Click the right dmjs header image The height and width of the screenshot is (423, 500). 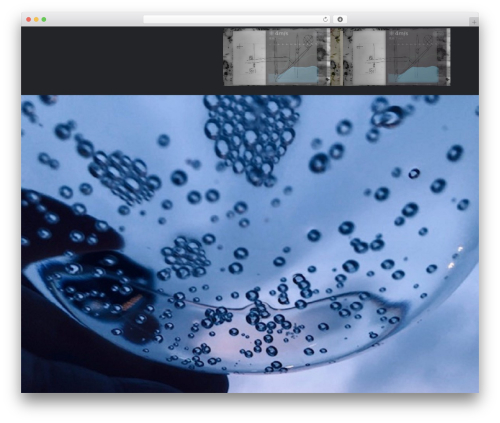tap(397, 57)
